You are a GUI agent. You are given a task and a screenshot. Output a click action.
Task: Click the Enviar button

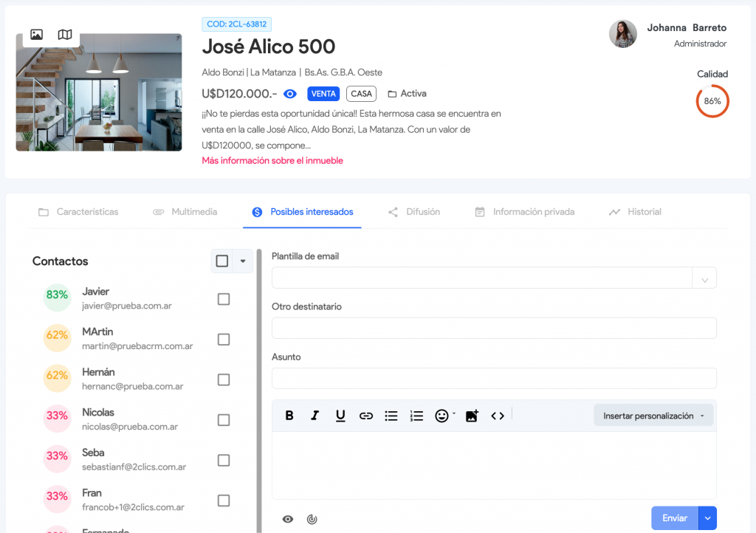point(675,518)
